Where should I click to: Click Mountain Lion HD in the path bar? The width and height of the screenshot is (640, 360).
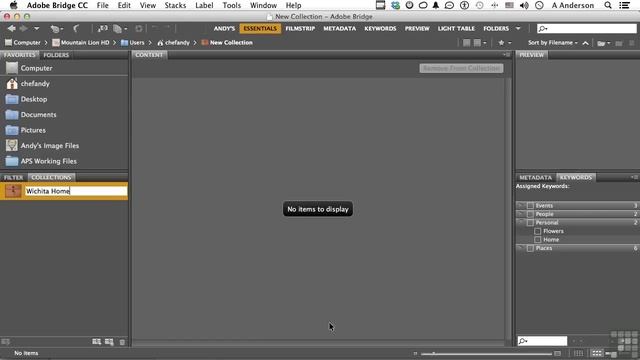tap(81, 42)
